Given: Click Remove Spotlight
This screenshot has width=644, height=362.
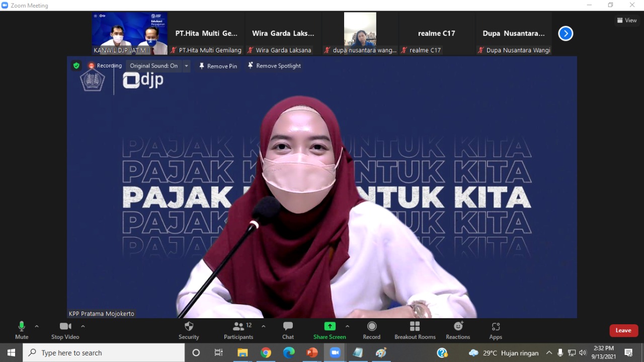Looking at the screenshot, I should 274,66.
